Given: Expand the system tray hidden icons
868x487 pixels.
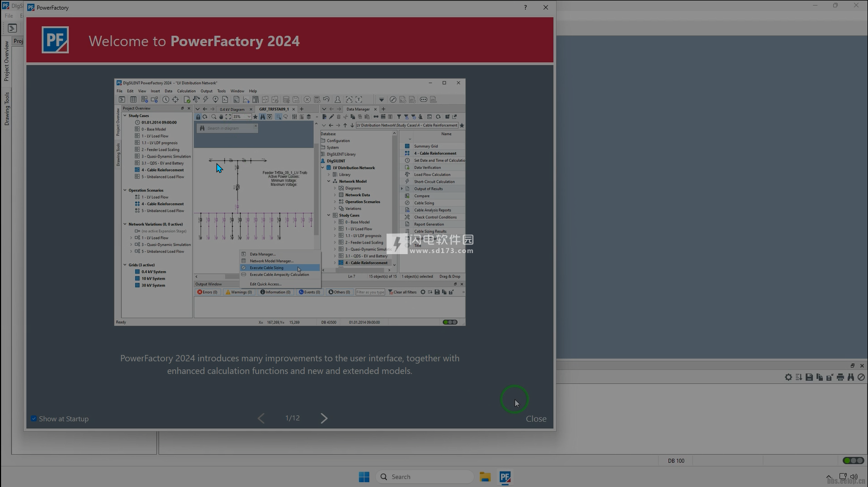Looking at the screenshot, I should pyautogui.click(x=829, y=477).
